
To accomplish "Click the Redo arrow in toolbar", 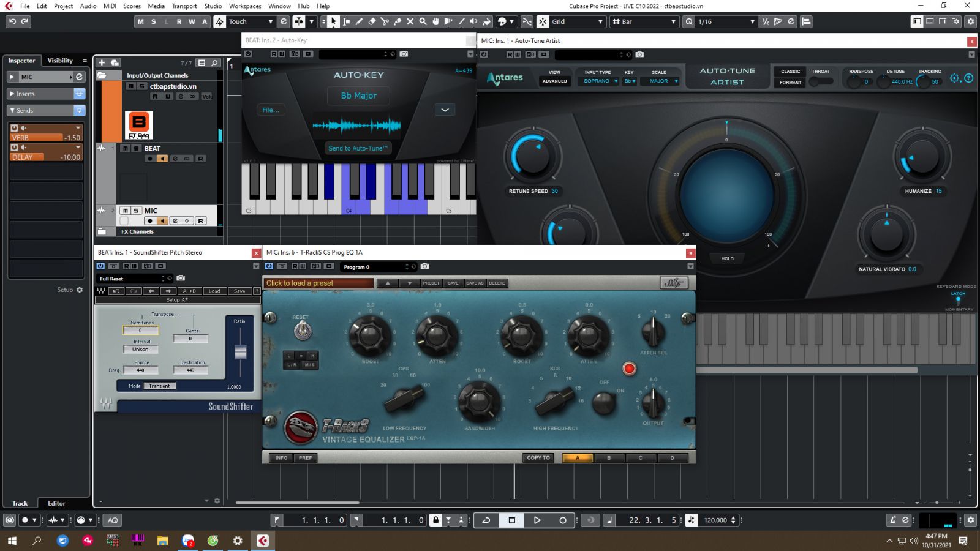I will point(25,21).
